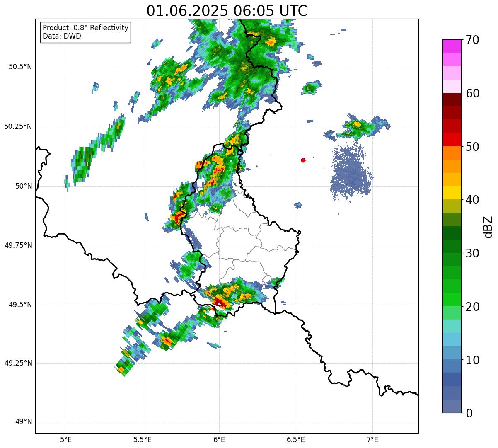Click the 6°E longitude label
The width and height of the screenshot is (498, 448).
219,439
